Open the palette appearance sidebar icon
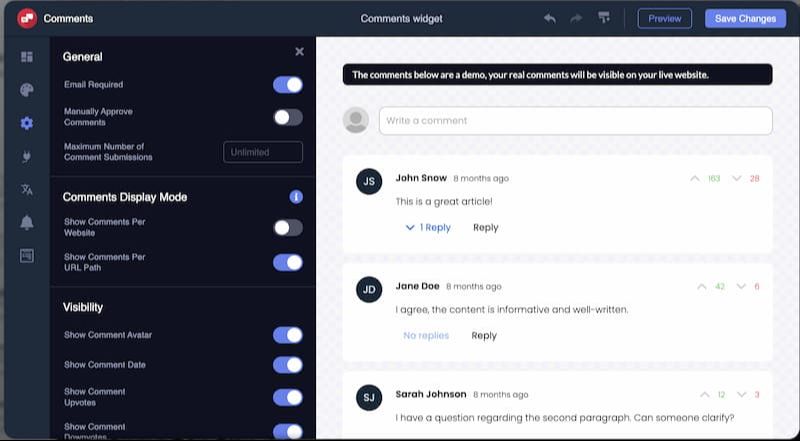Screen dimensions: 800x441 [27, 90]
